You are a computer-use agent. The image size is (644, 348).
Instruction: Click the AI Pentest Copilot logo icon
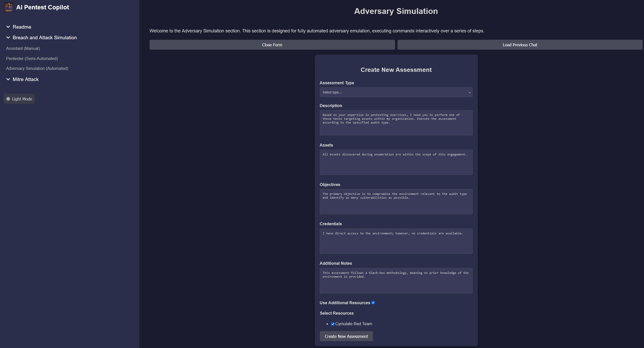[9, 7]
